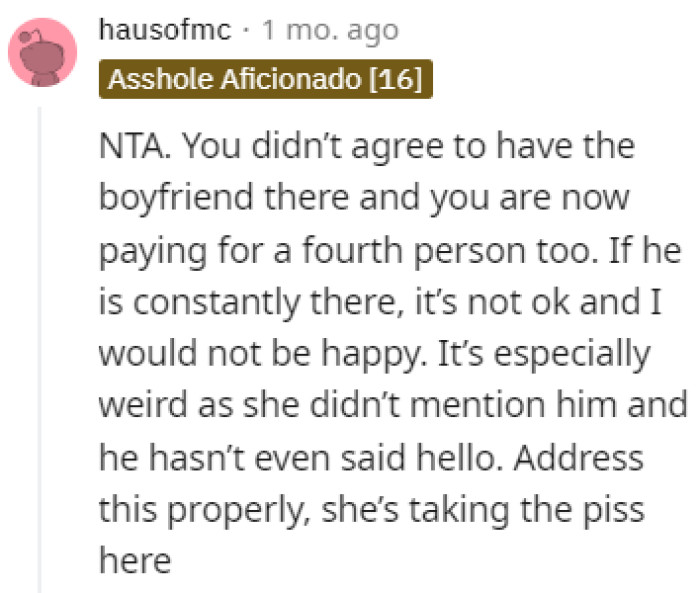Click the dot separator after the username

[x=250, y=30]
